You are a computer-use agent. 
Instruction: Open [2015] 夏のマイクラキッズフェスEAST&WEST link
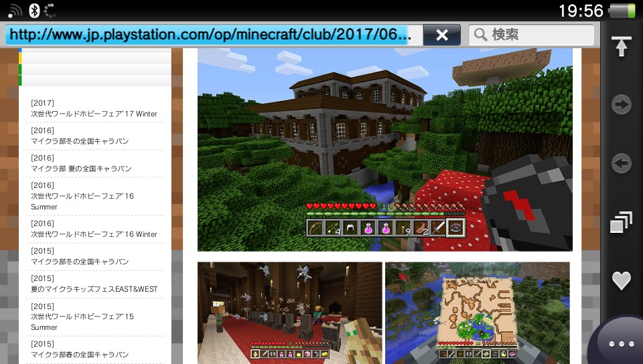[94, 284]
